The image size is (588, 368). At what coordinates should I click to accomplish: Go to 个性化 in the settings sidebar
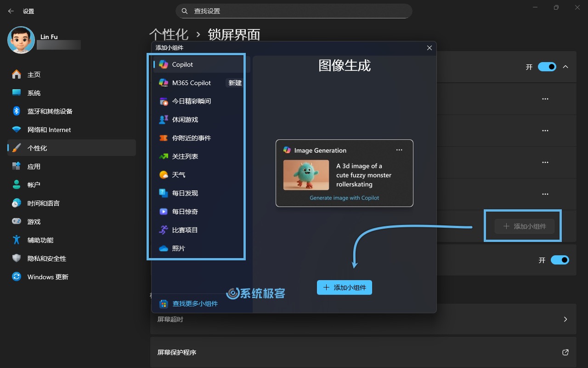point(46,148)
